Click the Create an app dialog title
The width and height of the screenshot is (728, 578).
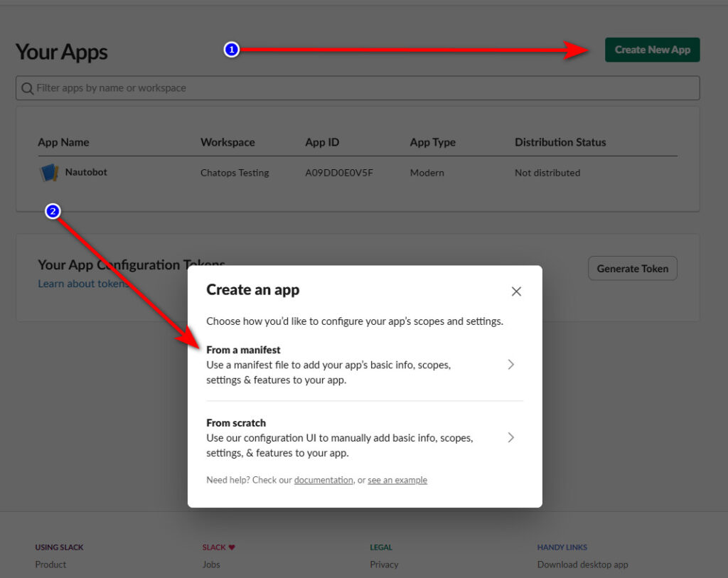click(x=252, y=289)
